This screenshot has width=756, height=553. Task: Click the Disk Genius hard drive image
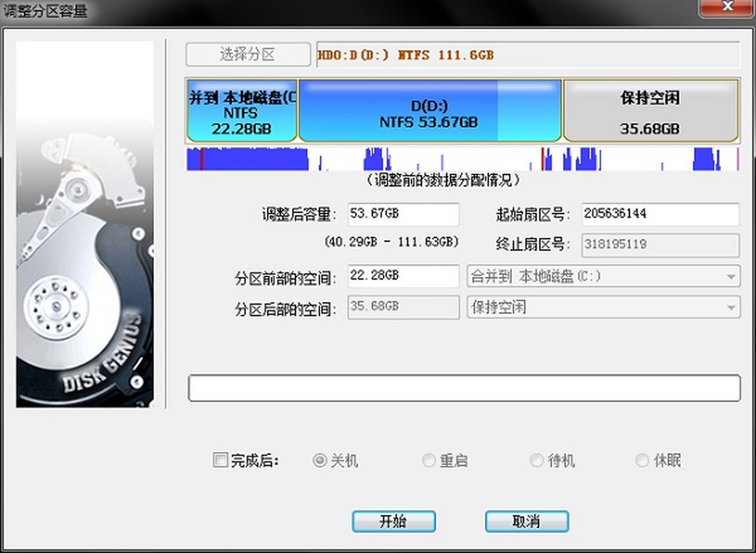click(85, 224)
